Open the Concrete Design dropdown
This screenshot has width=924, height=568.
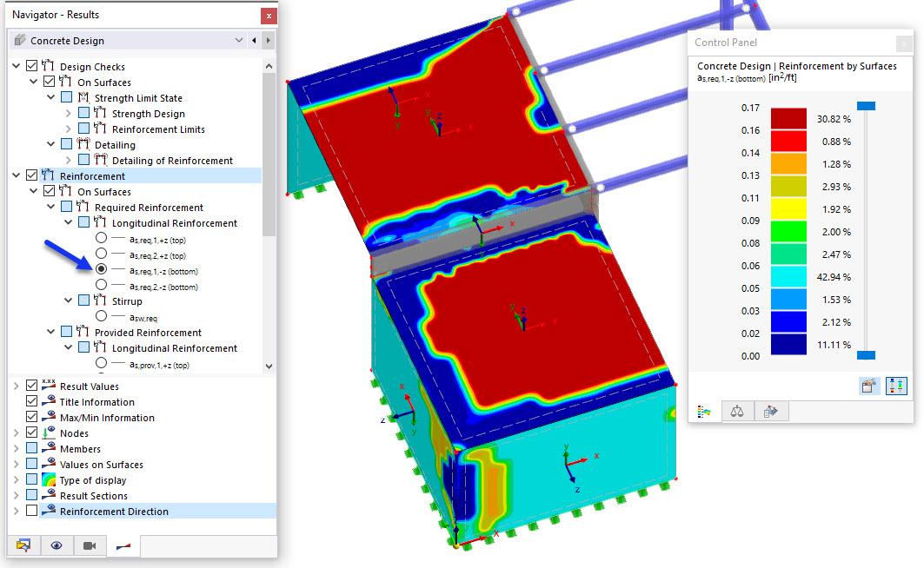239,41
